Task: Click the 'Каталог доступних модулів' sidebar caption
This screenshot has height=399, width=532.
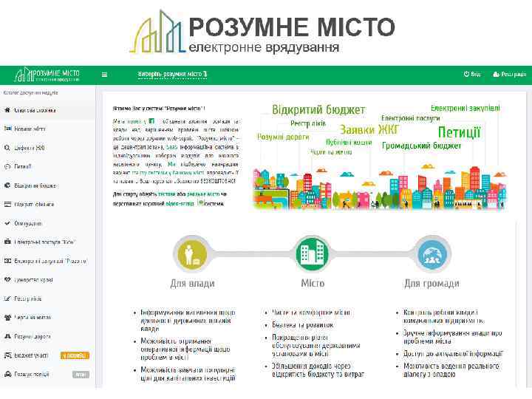Action: pos(30,92)
